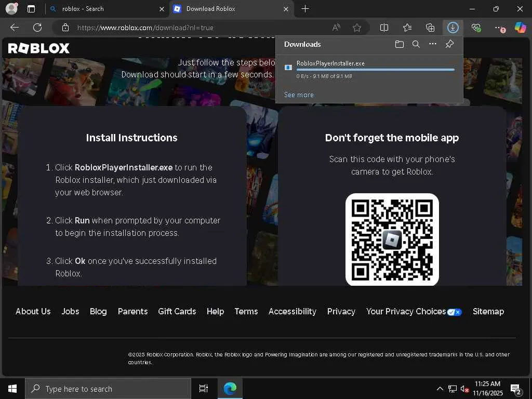This screenshot has height=399, width=532.
Task: Open a new browser tab
Action: tap(305, 9)
